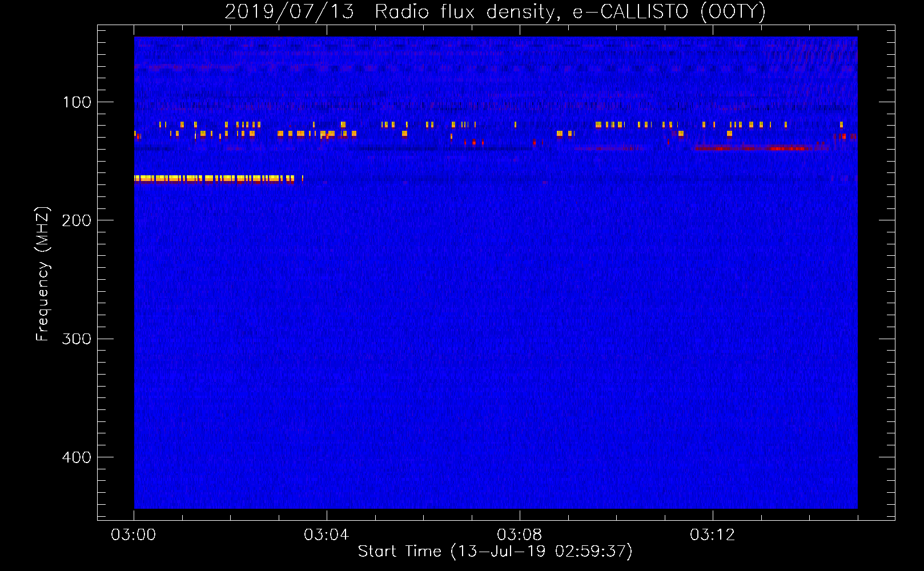
Task: Click the plot title with e-CALLISTO (OOTY)
Action: tap(495, 11)
